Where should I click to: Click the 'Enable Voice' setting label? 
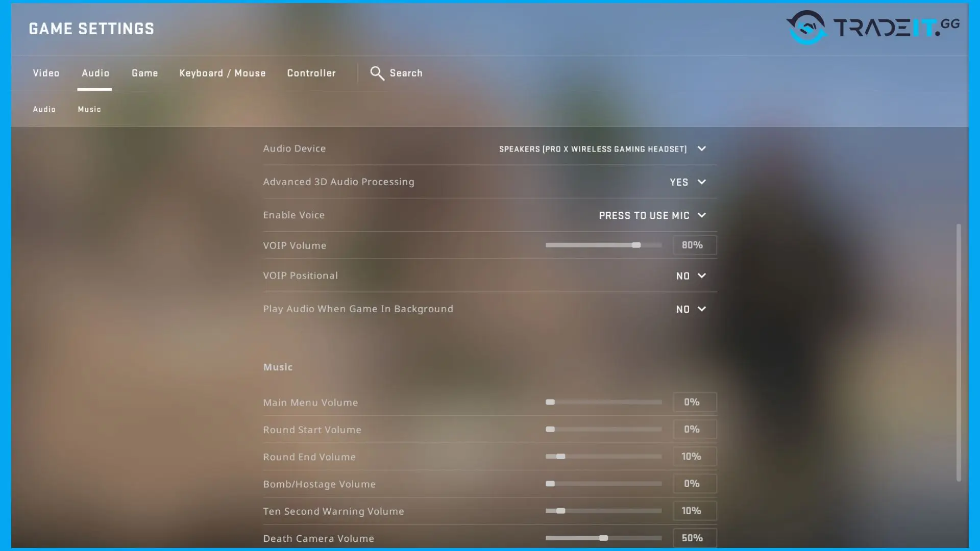pyautogui.click(x=294, y=215)
